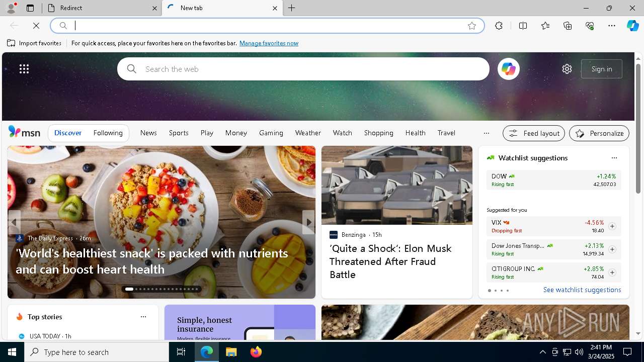The height and width of the screenshot is (362, 644).
Task: Open the DOW stock row
Action: (553, 180)
